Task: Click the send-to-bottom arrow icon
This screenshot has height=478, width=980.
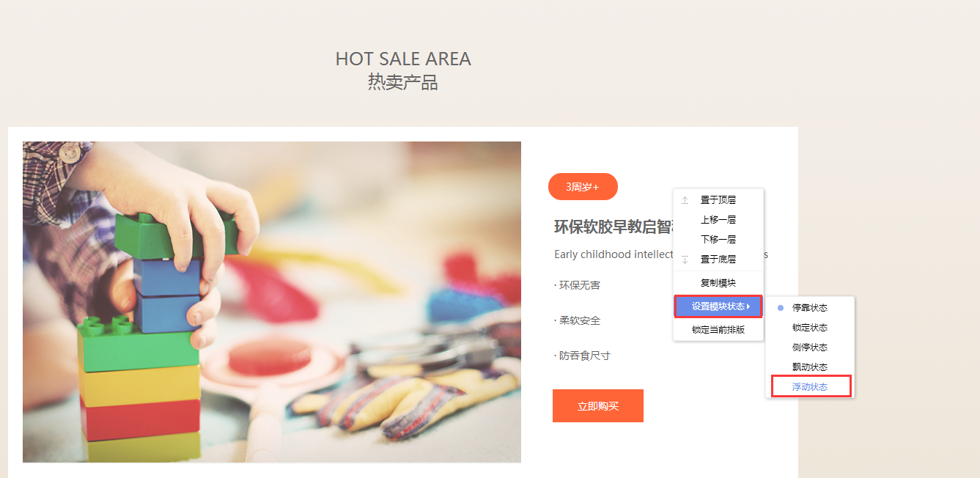Action: [685, 259]
